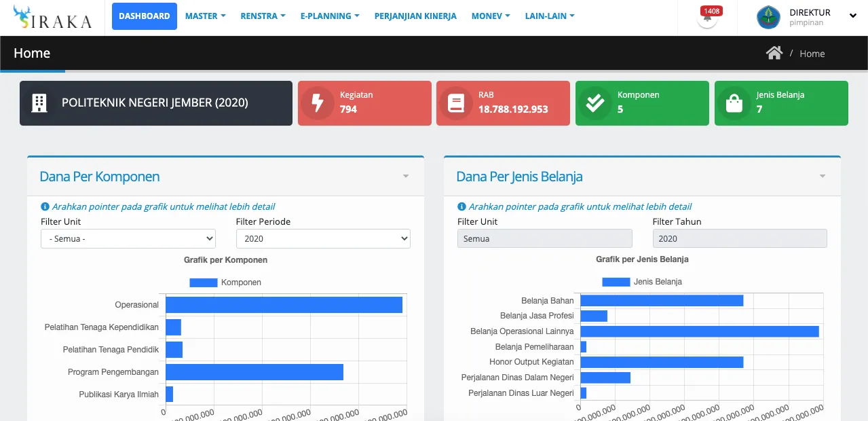
Task: Click the book icon on RAB card
Action: click(x=455, y=103)
